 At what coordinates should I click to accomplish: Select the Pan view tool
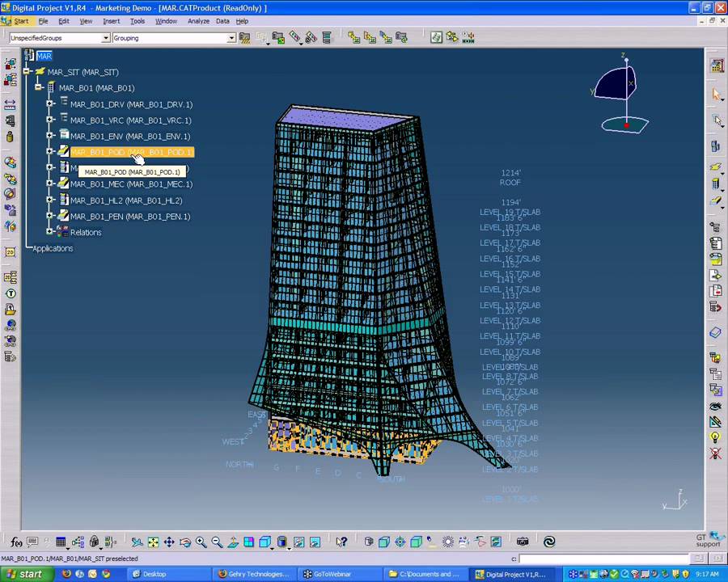pyautogui.click(x=169, y=542)
